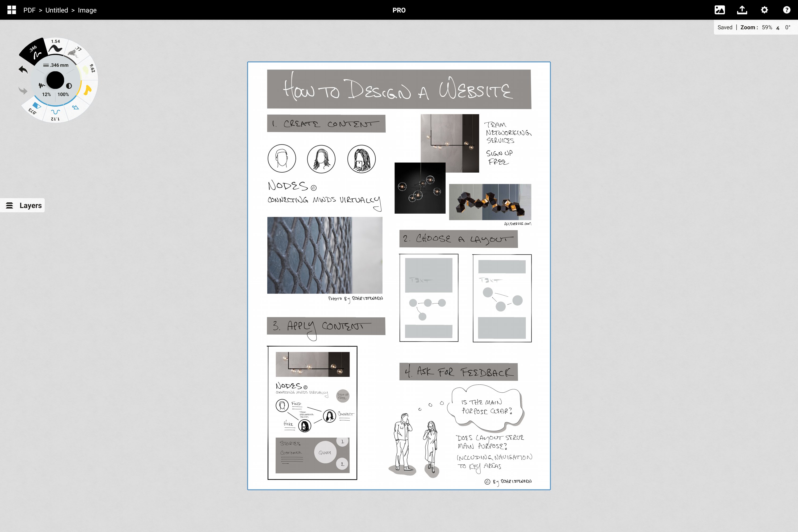Undo the last stroke
Screen dimensions: 798x532
click(23, 69)
